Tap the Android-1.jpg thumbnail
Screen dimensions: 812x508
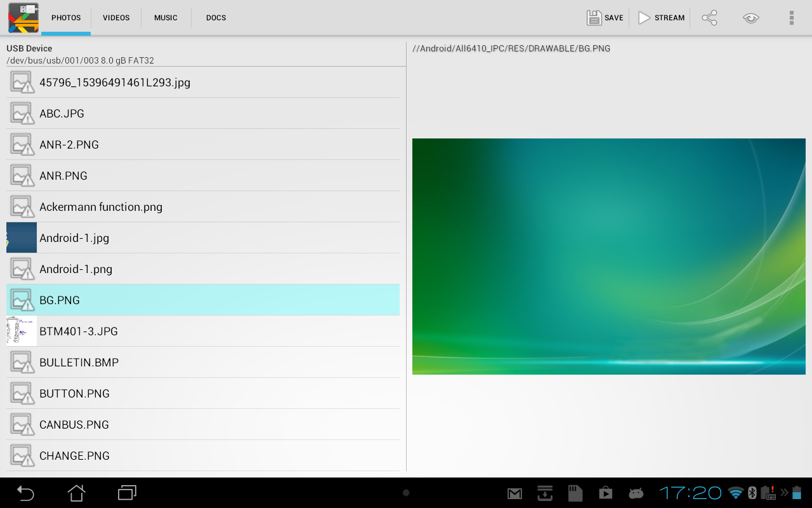coord(22,237)
